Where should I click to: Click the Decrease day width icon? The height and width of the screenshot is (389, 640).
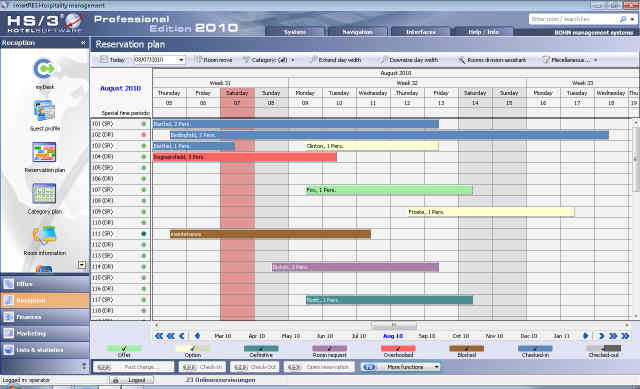[384, 60]
